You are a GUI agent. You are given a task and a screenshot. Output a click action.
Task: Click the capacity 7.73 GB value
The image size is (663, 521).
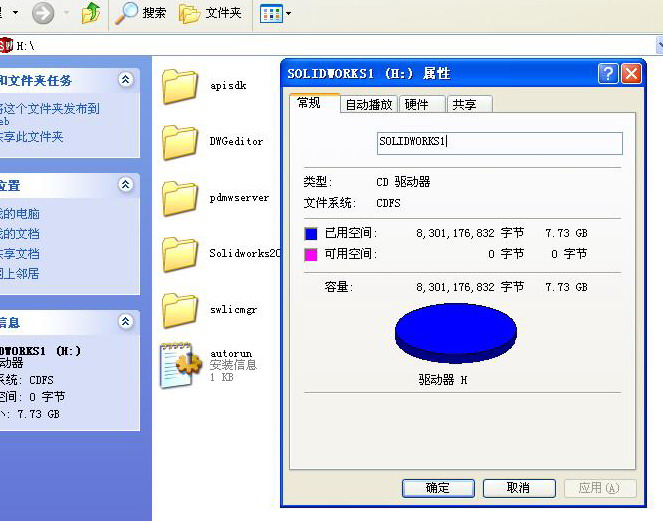pyautogui.click(x=566, y=287)
